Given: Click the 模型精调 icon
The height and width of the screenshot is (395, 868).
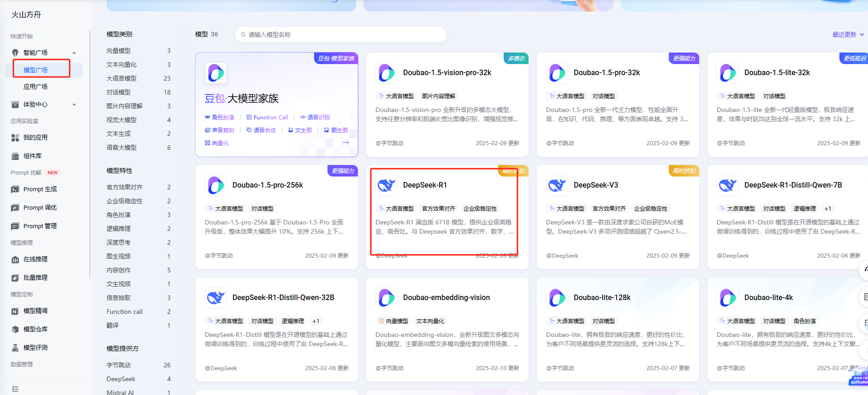Looking at the screenshot, I should [x=15, y=311].
